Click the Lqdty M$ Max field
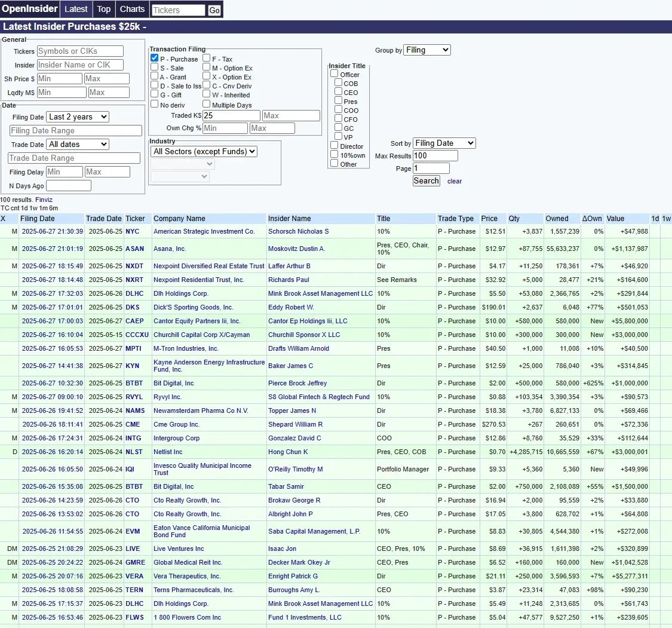This screenshot has width=672, height=628. [109, 92]
